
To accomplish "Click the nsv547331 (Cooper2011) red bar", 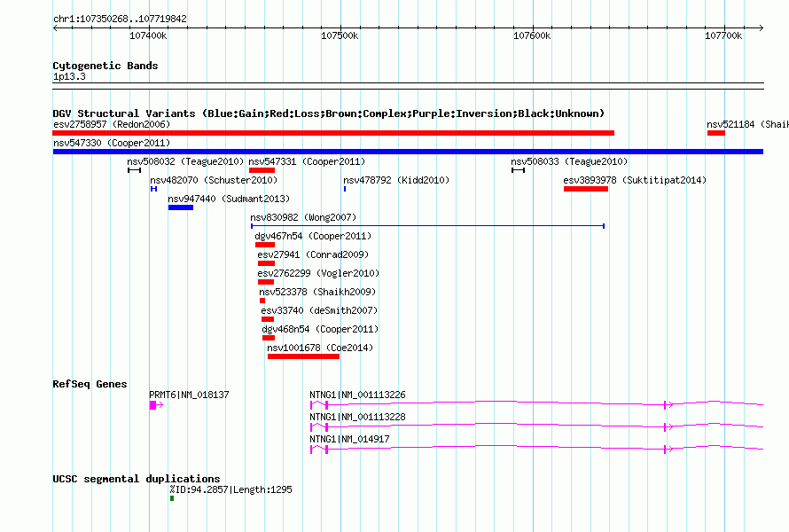I will [262, 170].
